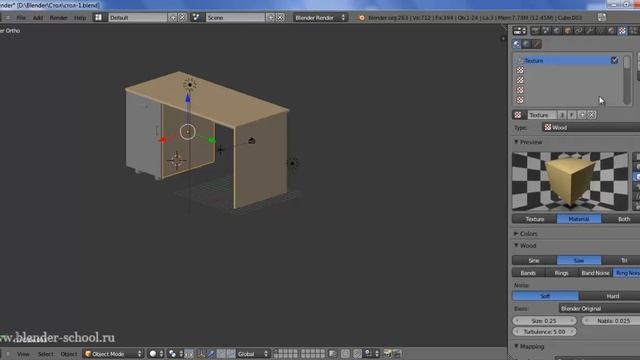Open the Object Data properties tab icon
Image resolution: width=640 pixels, height=360 pixels.
coord(600,31)
